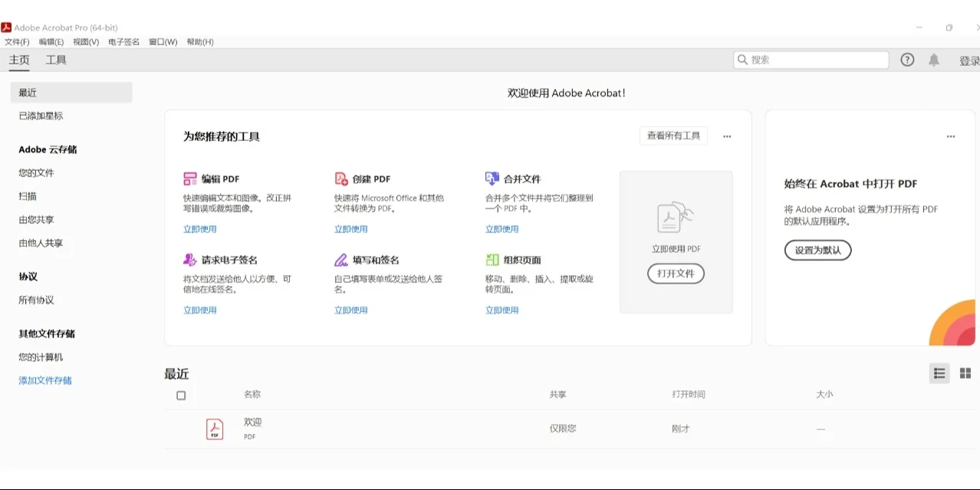Click the 打开文件 button
The width and height of the screenshot is (980, 490).
coord(676,274)
